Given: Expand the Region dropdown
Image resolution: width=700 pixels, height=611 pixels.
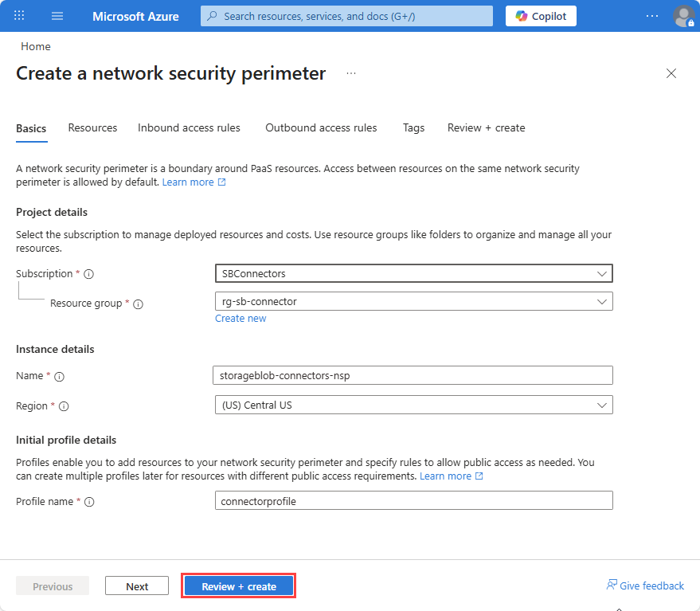Looking at the screenshot, I should coord(414,405).
